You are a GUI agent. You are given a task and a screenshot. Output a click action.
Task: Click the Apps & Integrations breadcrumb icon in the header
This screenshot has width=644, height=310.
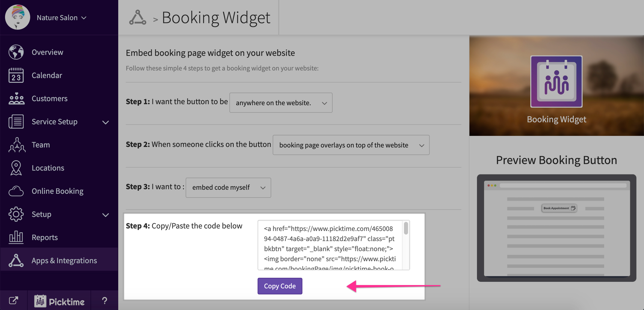(138, 18)
